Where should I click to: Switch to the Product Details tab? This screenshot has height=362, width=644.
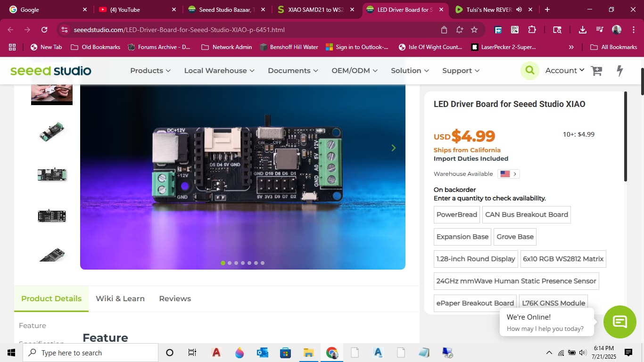pos(51,298)
